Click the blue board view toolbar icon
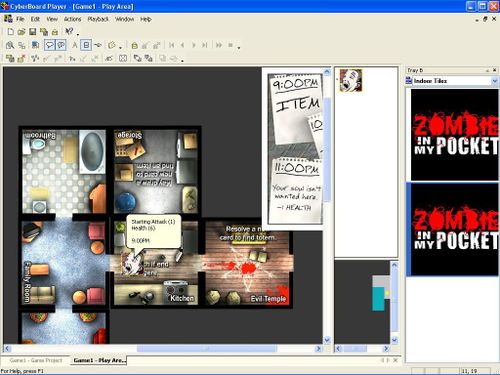Viewport: 500px width, 375px height. pyautogui.click(x=35, y=45)
